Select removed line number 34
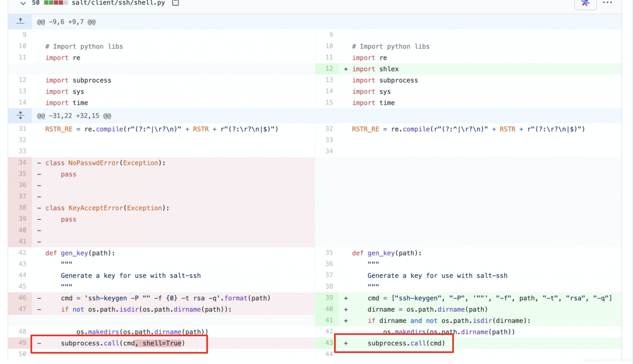This screenshot has height=364, width=633. [22, 163]
